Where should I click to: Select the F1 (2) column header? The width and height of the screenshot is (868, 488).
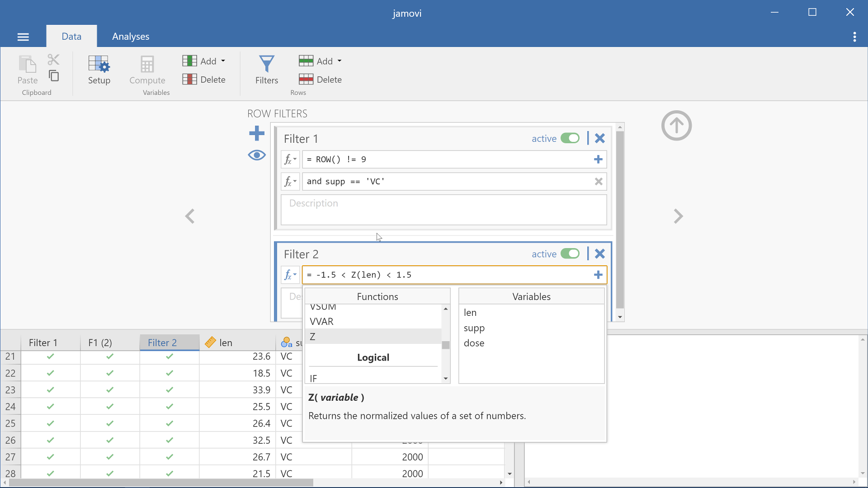pyautogui.click(x=110, y=343)
